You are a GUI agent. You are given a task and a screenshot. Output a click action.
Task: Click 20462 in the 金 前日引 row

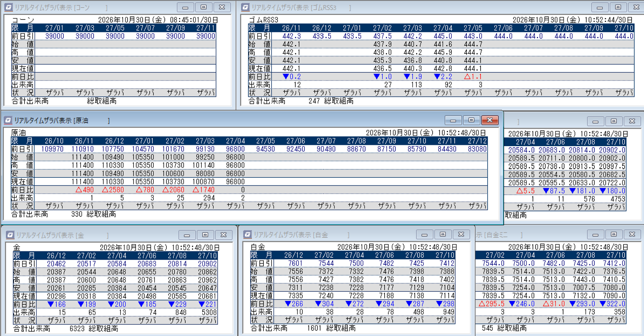click(x=56, y=264)
